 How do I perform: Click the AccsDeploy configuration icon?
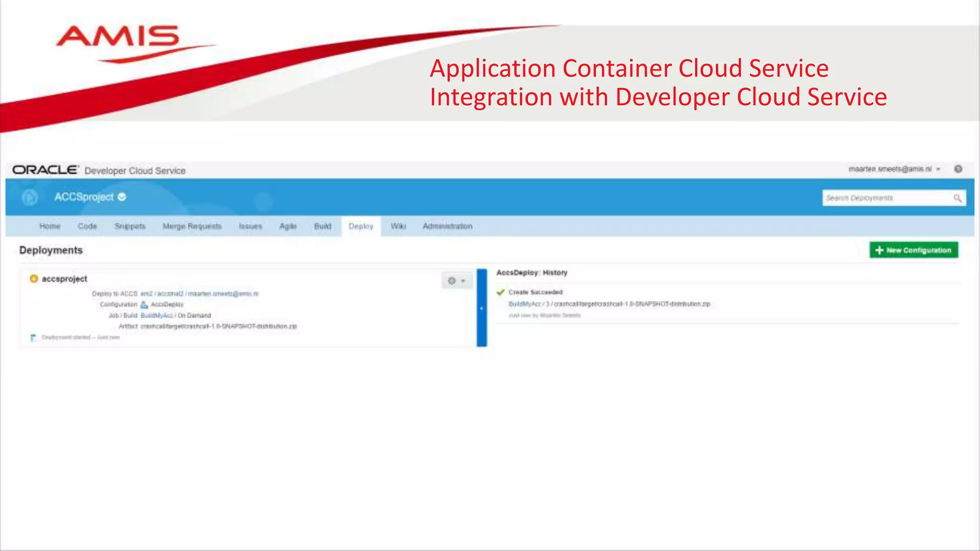[x=144, y=305]
